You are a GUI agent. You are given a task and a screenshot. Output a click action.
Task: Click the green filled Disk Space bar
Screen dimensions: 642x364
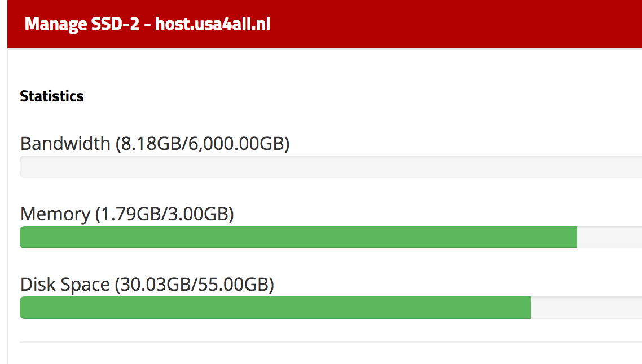coord(275,308)
